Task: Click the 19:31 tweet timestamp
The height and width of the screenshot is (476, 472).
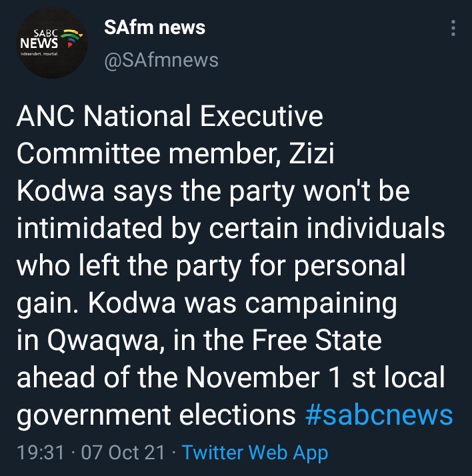Action: pyautogui.click(x=41, y=452)
